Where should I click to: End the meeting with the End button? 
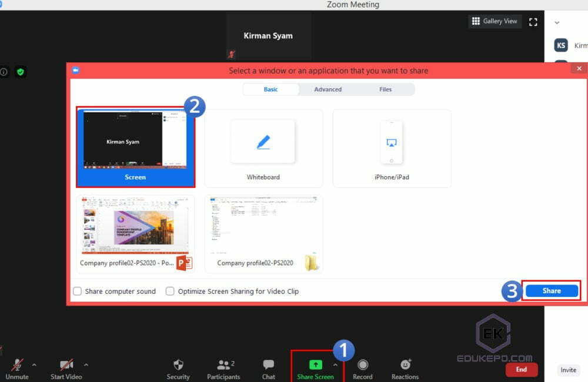click(x=521, y=370)
